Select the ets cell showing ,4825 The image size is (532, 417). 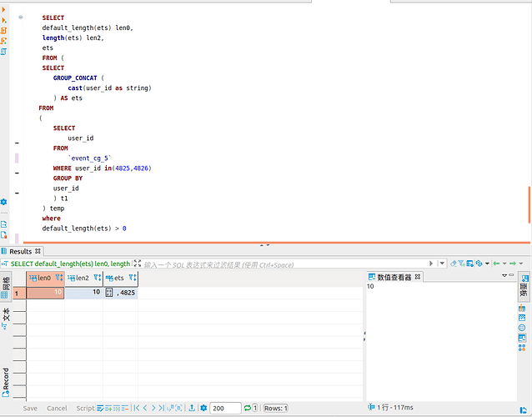[125, 293]
